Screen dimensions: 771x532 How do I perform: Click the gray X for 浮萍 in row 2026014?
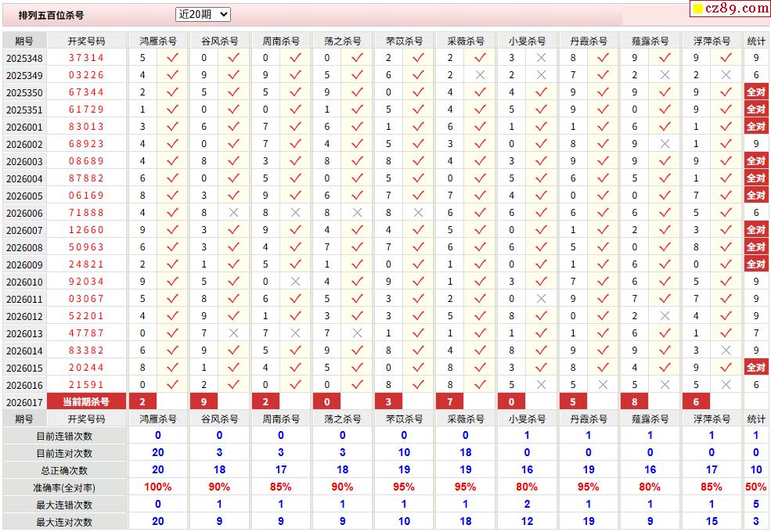726,350
